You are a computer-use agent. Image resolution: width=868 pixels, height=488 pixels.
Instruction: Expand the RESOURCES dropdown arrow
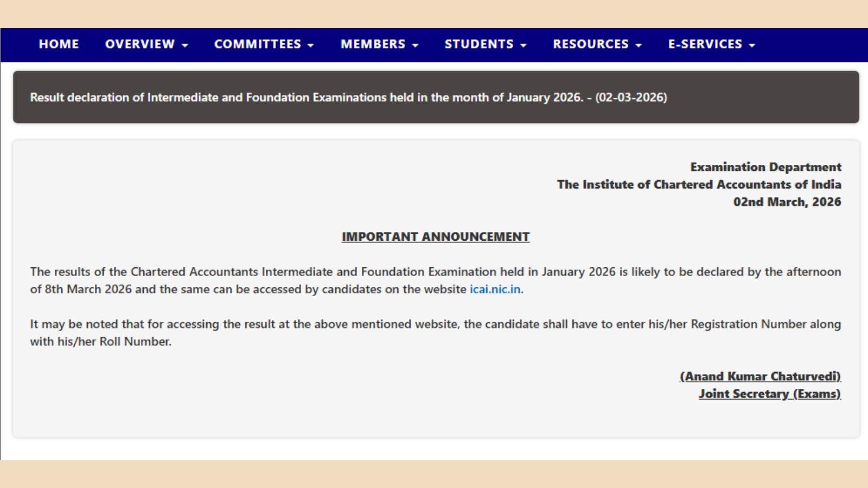pyautogui.click(x=640, y=46)
